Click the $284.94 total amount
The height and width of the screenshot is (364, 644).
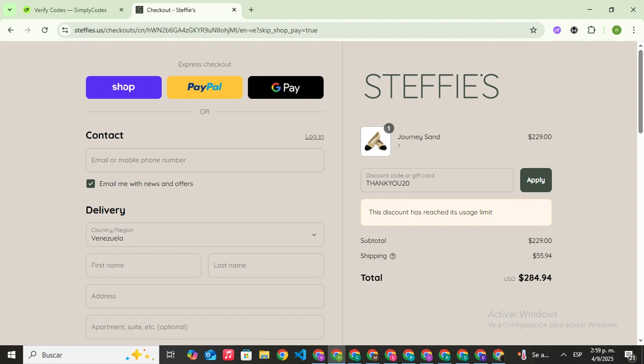click(535, 278)
